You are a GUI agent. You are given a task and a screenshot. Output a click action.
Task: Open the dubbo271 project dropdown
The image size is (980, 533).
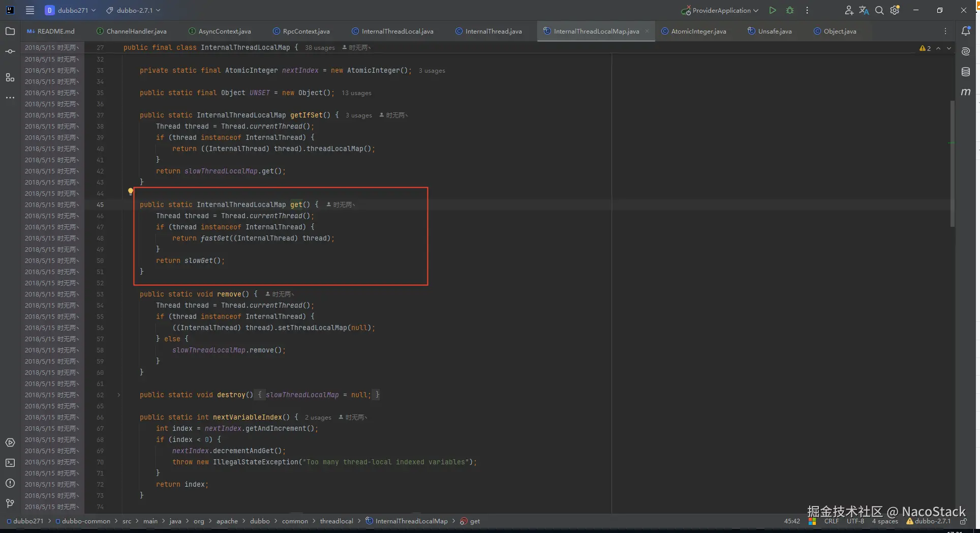[x=71, y=10]
